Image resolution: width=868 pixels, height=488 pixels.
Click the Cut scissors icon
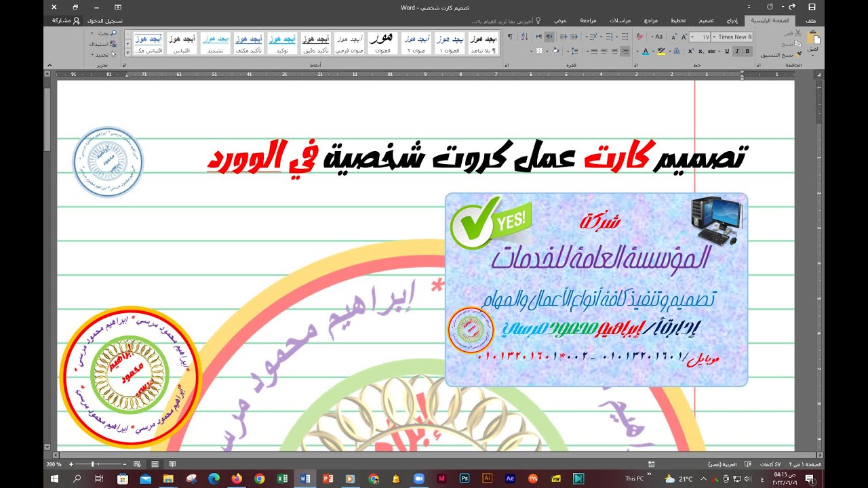click(x=797, y=33)
